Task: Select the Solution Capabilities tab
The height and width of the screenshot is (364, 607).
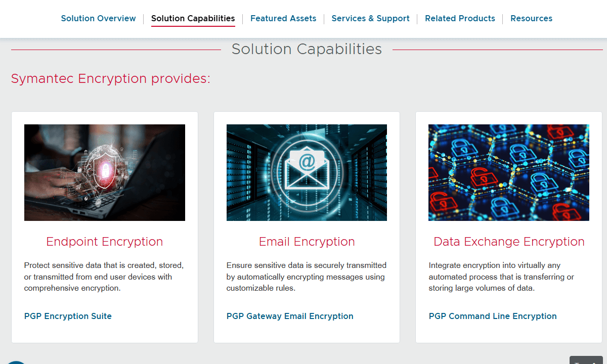Action: point(193,18)
